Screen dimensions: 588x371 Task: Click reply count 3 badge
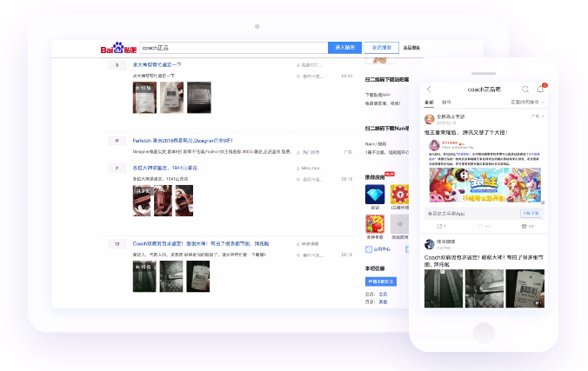tap(117, 65)
